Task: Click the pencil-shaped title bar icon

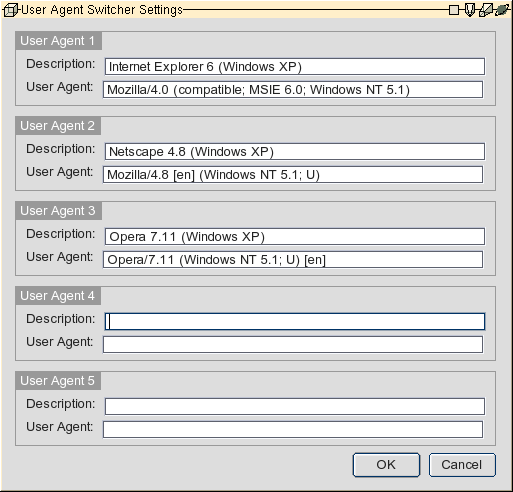Action: pos(470,10)
